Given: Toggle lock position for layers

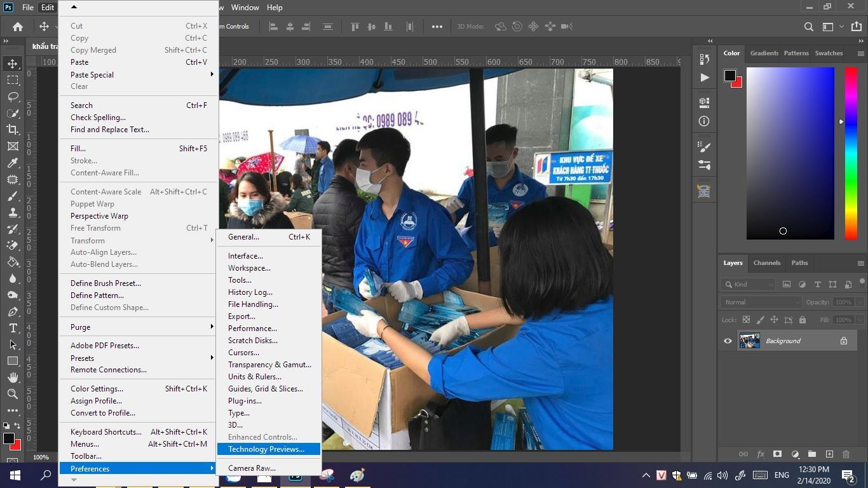Looking at the screenshot, I should pos(775,320).
